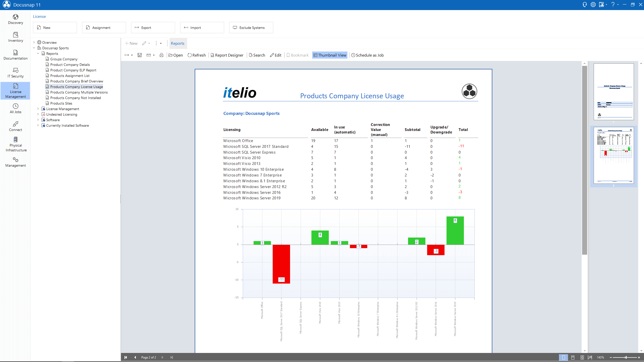Click the Save report icon

pyautogui.click(x=140, y=55)
